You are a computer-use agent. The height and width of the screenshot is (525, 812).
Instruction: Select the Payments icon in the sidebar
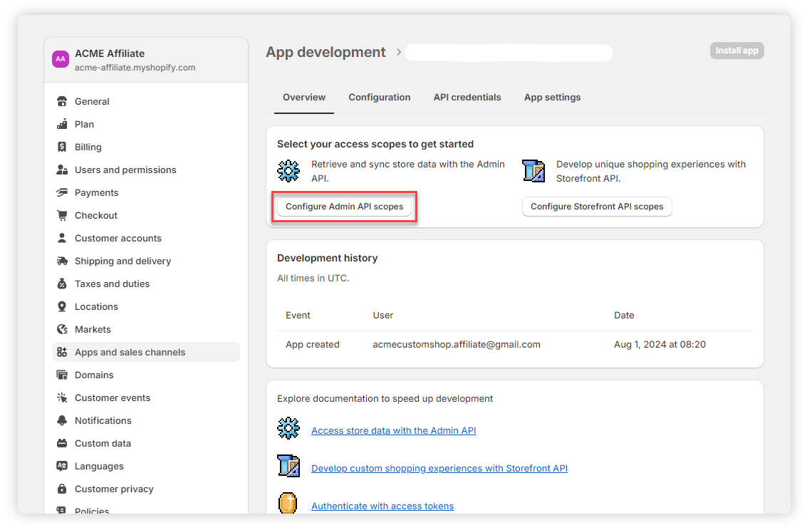[62, 192]
